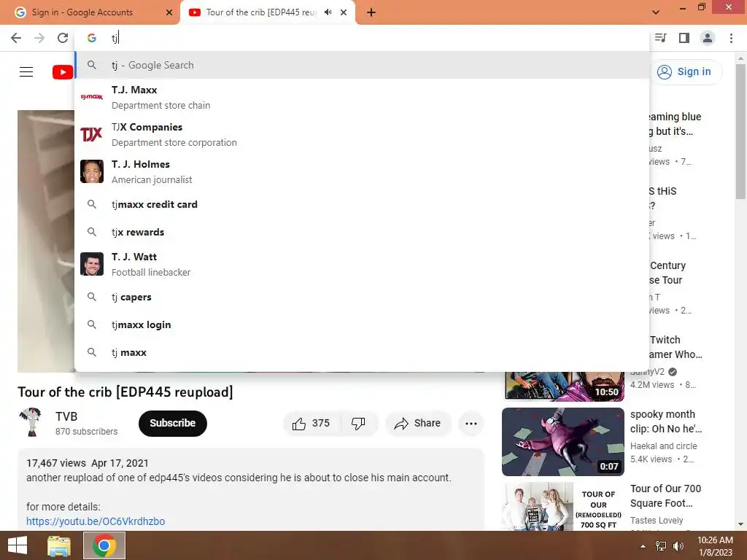Choose T. J. Holmes suggestion
Viewport: 747px width, 560px height.
click(362, 171)
